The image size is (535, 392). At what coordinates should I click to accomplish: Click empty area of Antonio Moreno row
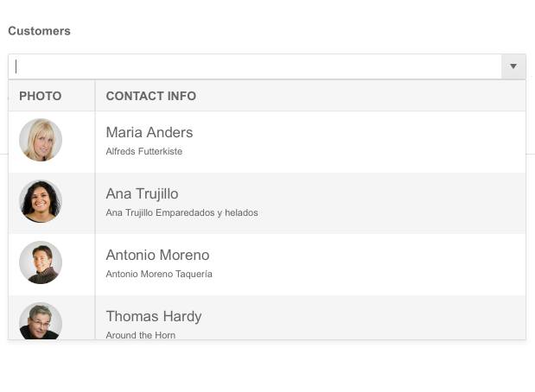click(x=389, y=264)
